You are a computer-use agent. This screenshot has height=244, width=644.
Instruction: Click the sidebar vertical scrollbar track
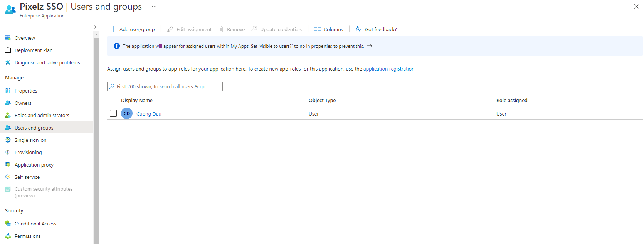coord(96,141)
